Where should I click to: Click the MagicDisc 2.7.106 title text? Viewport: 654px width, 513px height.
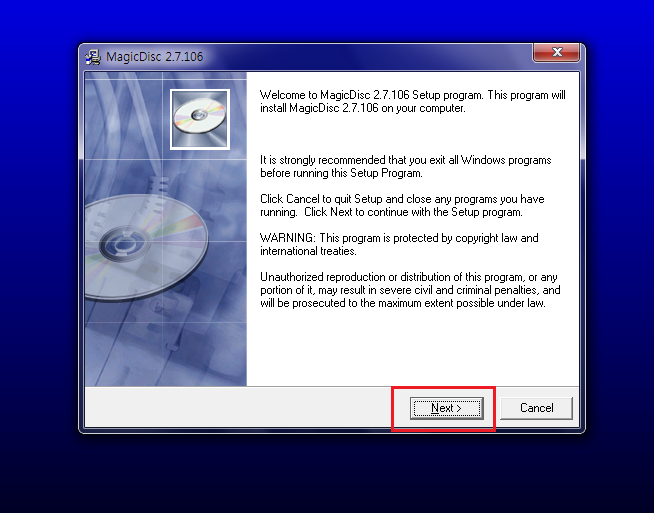click(x=154, y=57)
